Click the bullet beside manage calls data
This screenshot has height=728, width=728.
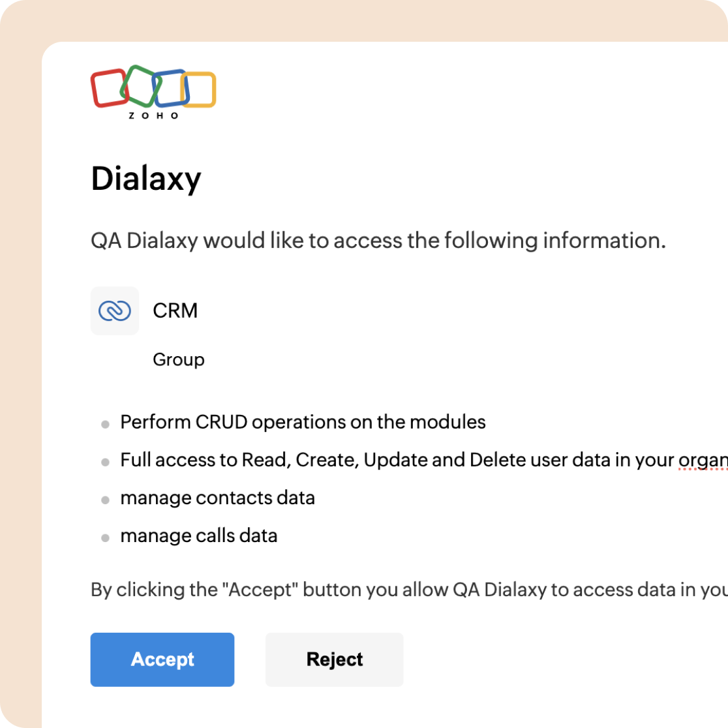coord(105,538)
